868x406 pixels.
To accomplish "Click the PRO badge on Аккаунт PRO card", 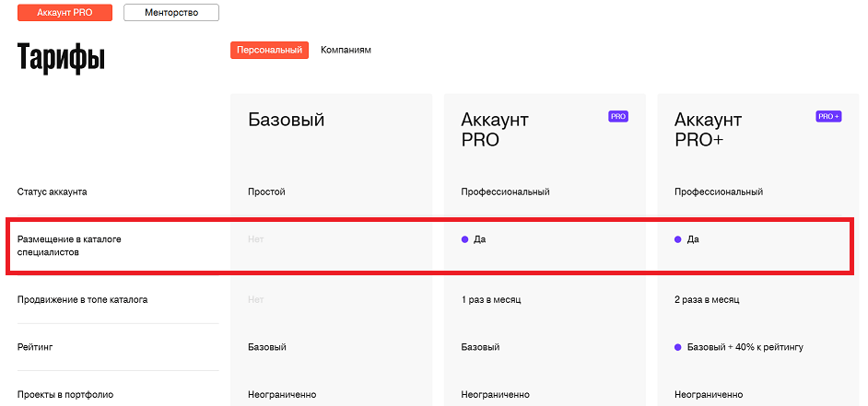I will point(617,117).
